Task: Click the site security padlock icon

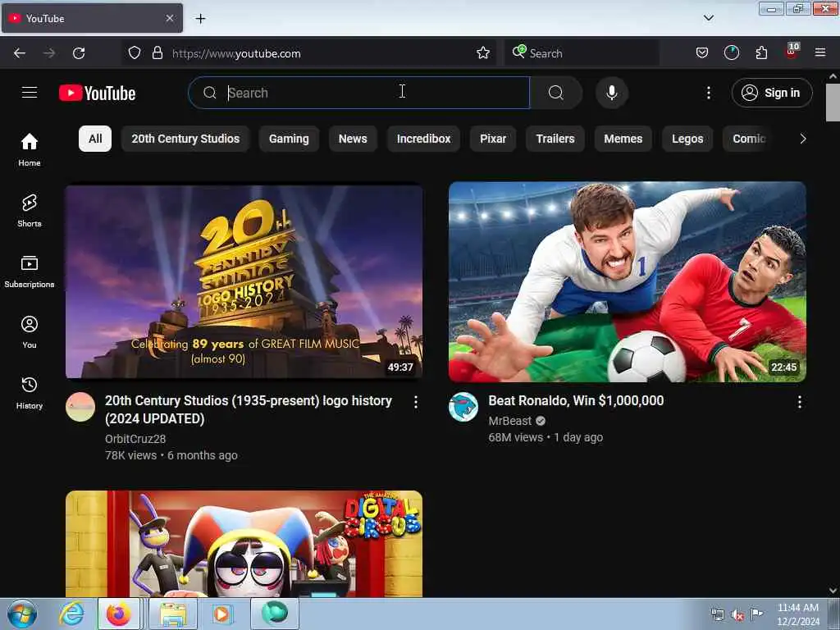Action: click(x=157, y=53)
